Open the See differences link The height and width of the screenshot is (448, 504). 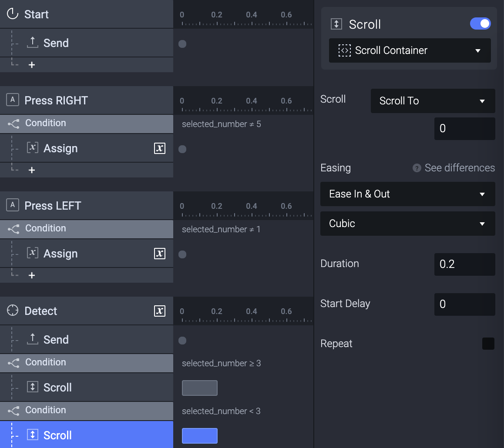click(460, 168)
